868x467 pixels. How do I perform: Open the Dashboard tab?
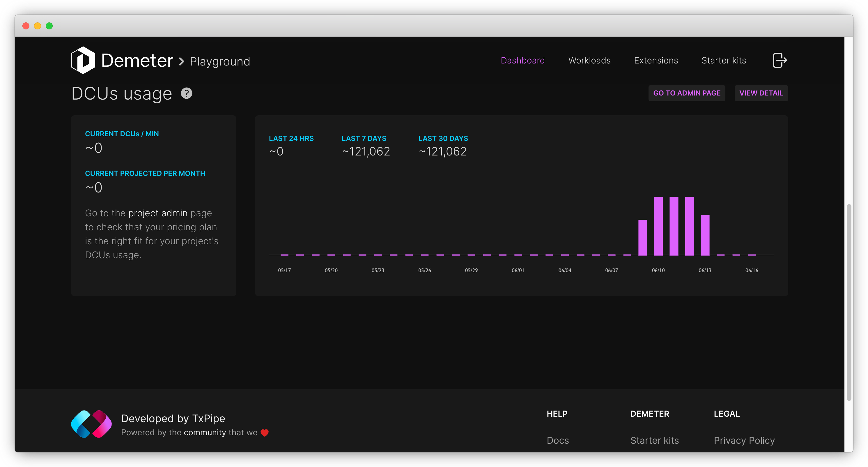tap(522, 60)
